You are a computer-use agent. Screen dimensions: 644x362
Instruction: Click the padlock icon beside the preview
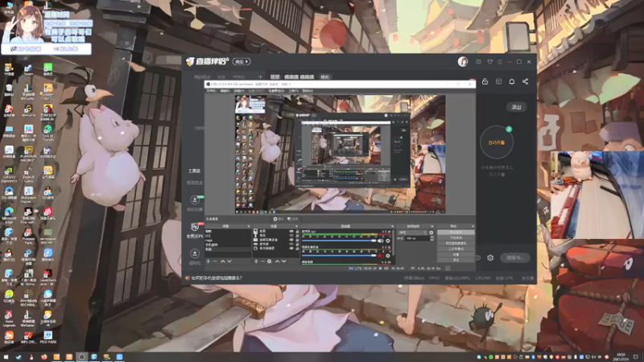pyautogui.click(x=485, y=81)
